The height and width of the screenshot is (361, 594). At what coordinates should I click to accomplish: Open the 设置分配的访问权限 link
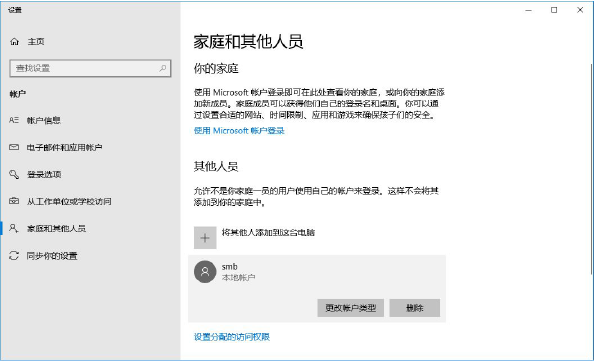tap(232, 337)
